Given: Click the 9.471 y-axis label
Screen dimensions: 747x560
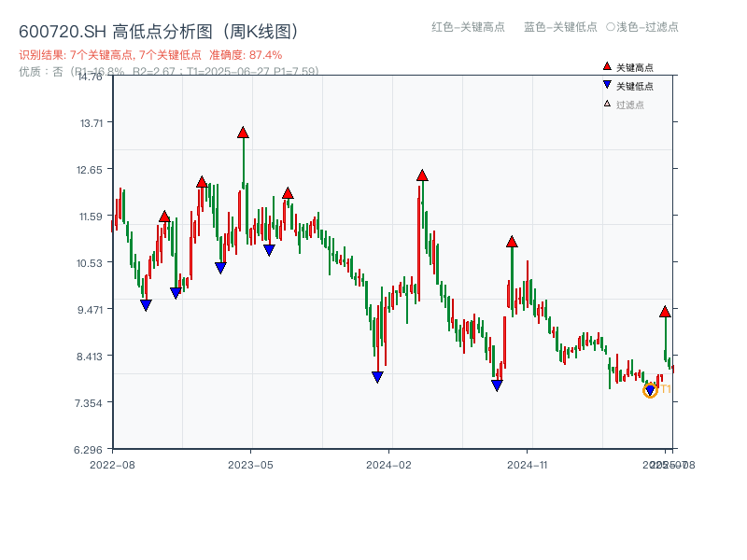Looking at the screenshot, I should [x=90, y=310].
